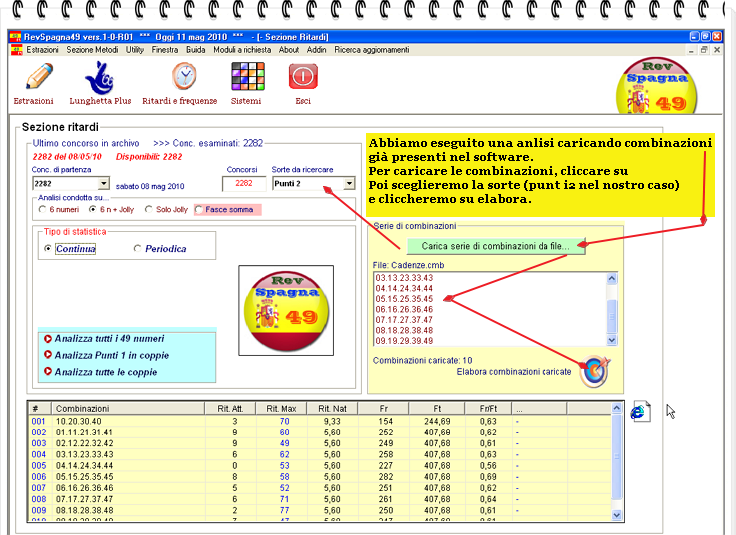
Task: Click Elabora combinazioni caricate link
Action: coord(514,372)
